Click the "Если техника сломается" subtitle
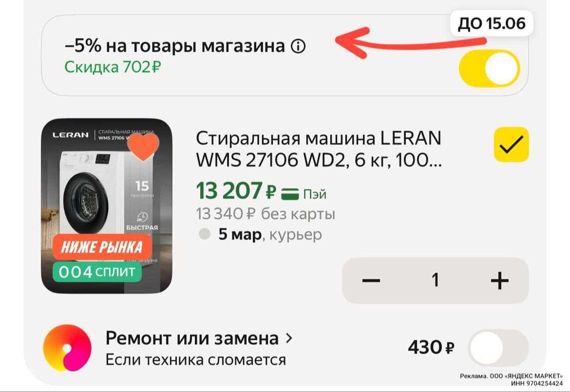This screenshot has width=570, height=392. [x=195, y=360]
